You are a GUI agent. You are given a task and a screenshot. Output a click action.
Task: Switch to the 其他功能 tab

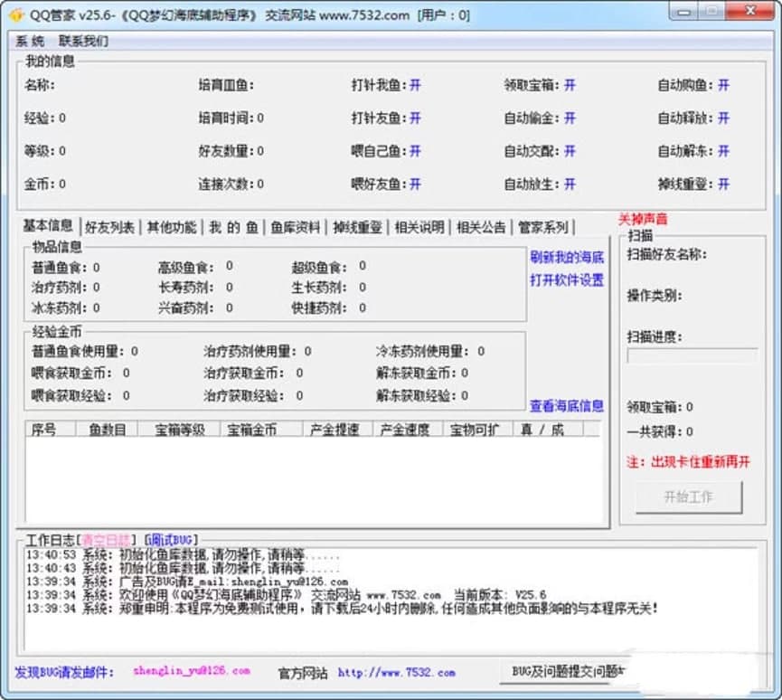pos(172,227)
